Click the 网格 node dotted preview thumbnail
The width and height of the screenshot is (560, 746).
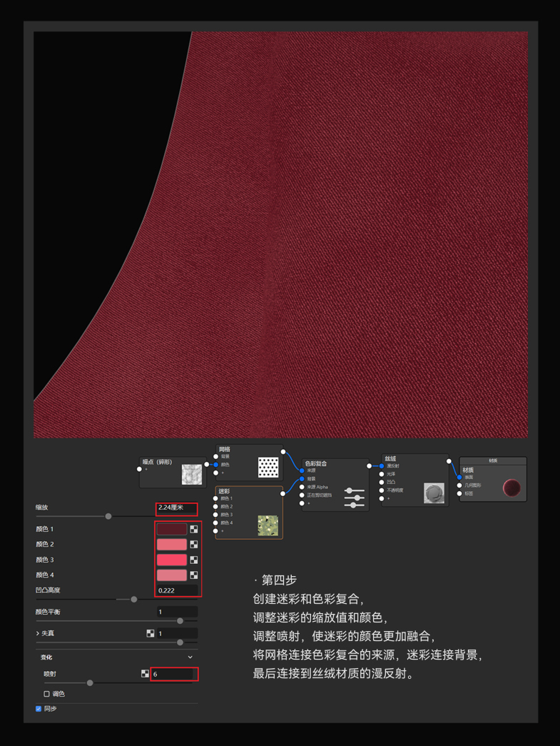[x=268, y=467]
